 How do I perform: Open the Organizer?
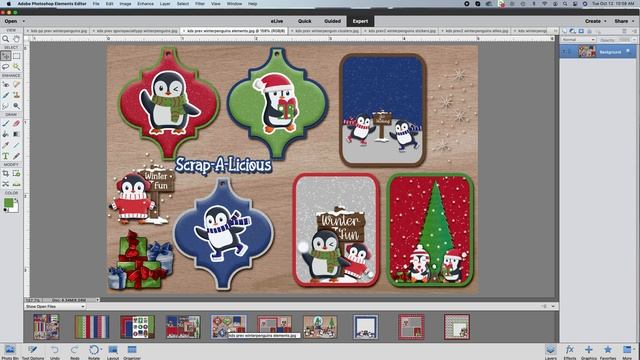click(132, 351)
